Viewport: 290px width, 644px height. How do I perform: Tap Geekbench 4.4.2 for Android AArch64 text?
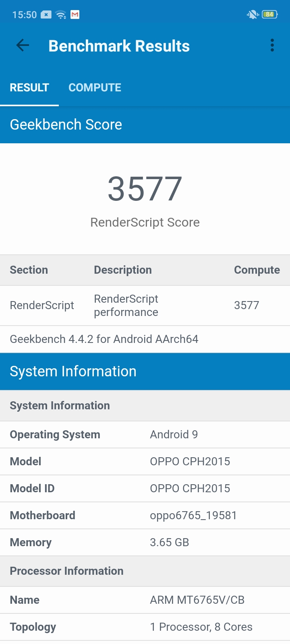[104, 339]
